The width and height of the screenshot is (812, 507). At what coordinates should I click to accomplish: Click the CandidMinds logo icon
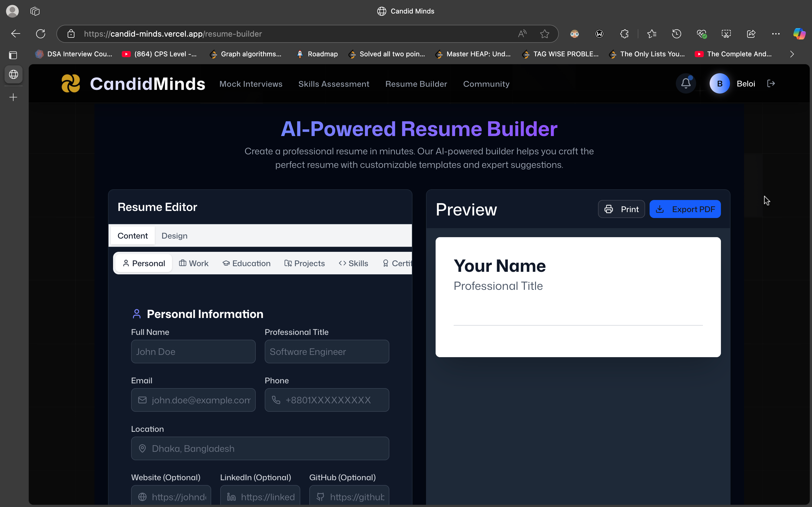tap(71, 83)
